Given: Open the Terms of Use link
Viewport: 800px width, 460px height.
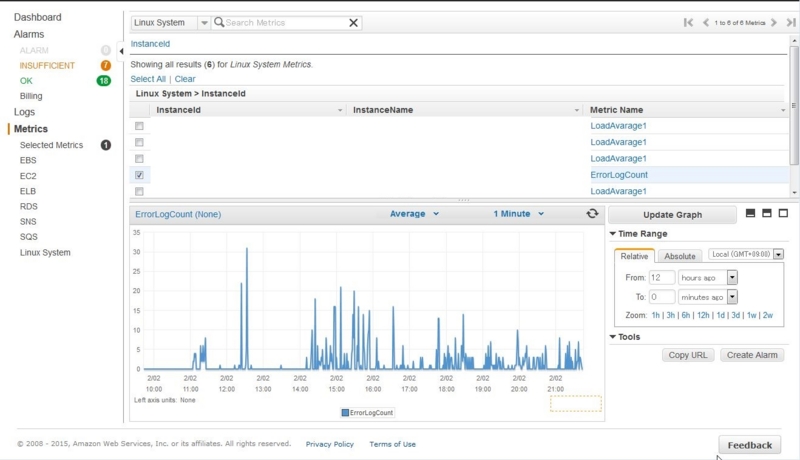Looking at the screenshot, I should [x=392, y=444].
